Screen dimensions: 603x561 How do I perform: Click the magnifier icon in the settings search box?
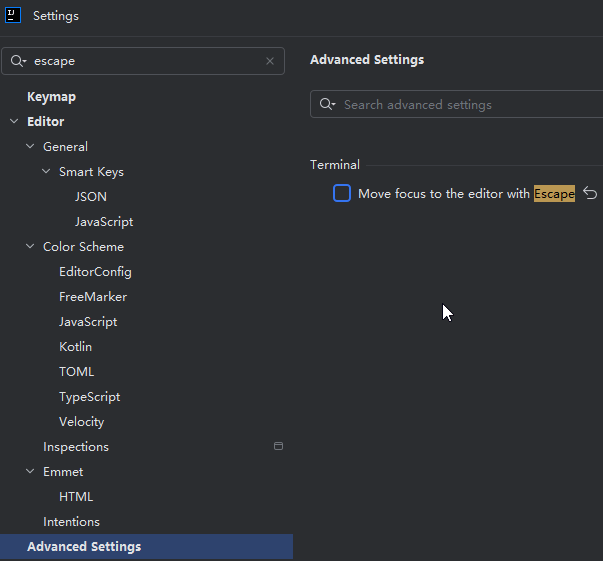(18, 61)
